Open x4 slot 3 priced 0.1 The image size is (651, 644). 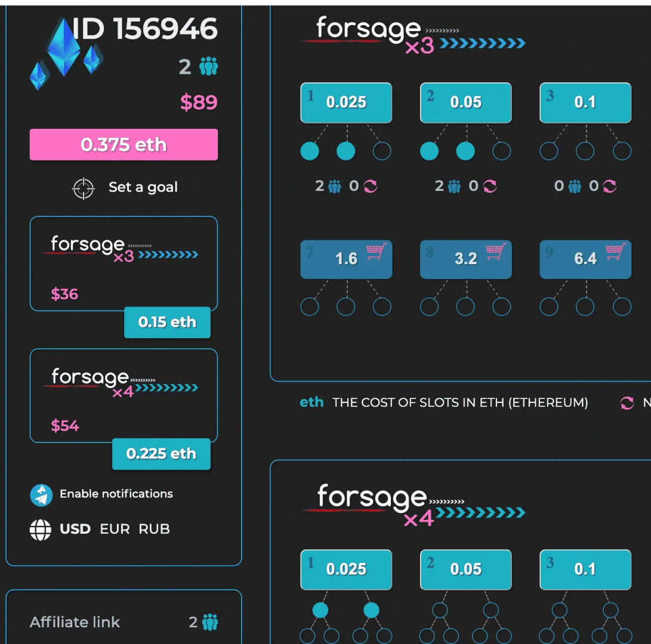tap(585, 569)
